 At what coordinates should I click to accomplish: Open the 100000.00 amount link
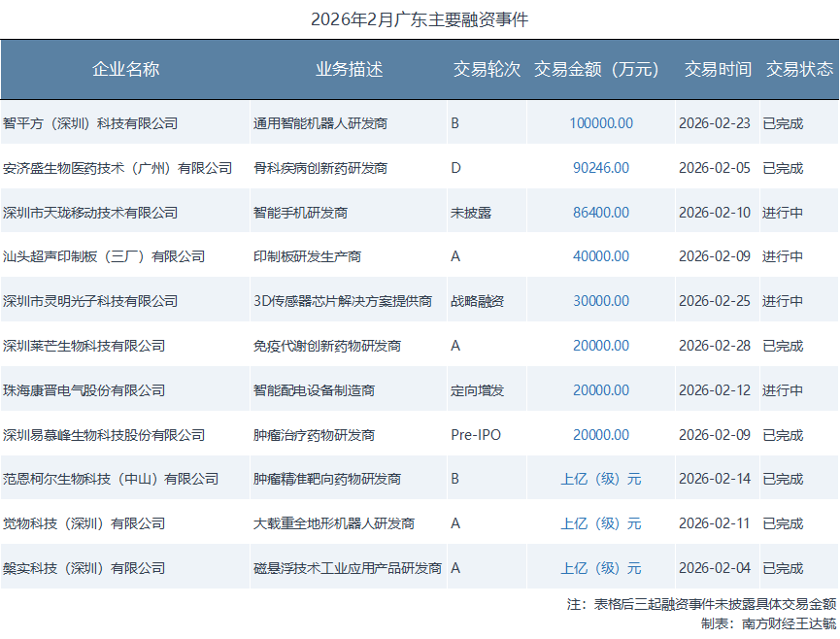point(601,123)
